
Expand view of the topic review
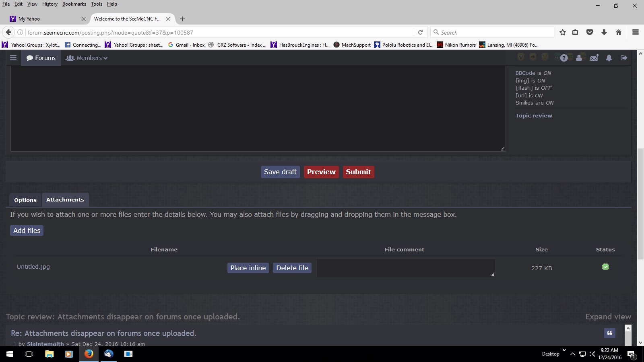coord(608,317)
